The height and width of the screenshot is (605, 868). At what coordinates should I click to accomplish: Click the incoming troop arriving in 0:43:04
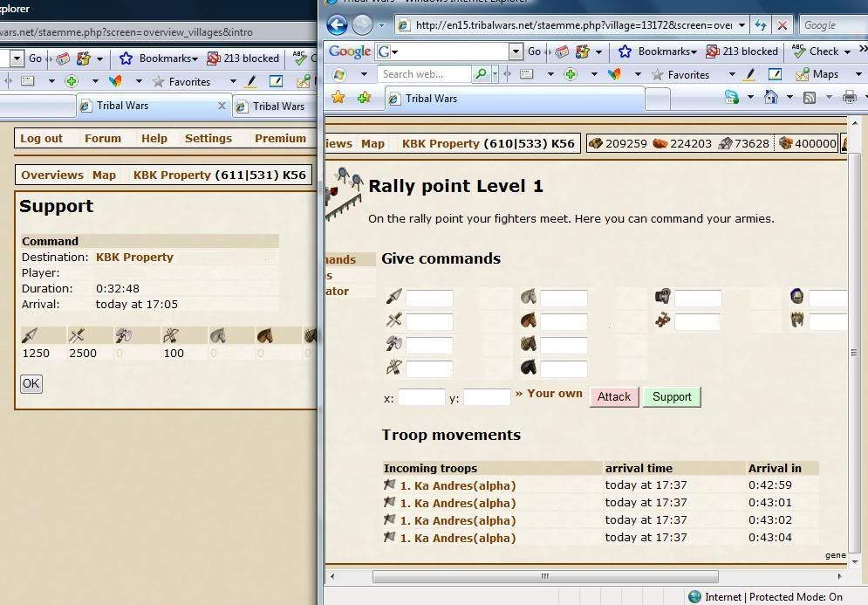(x=458, y=538)
